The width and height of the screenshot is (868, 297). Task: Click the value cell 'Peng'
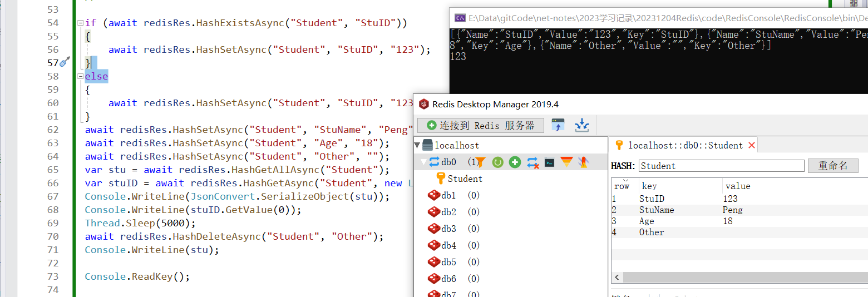pyautogui.click(x=732, y=210)
